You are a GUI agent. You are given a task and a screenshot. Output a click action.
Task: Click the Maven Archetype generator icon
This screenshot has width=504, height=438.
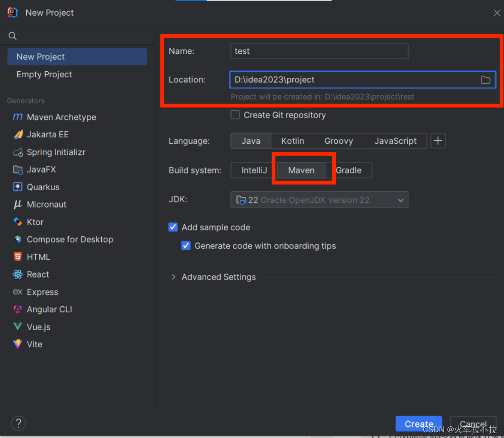(18, 117)
